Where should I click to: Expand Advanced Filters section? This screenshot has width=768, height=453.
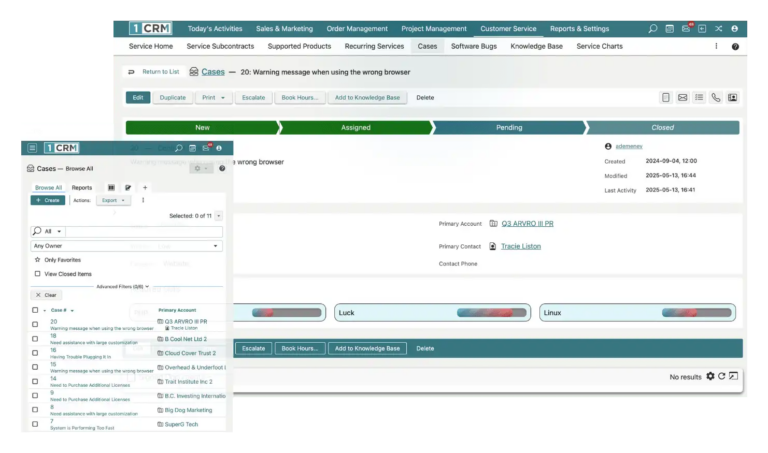tap(122, 286)
